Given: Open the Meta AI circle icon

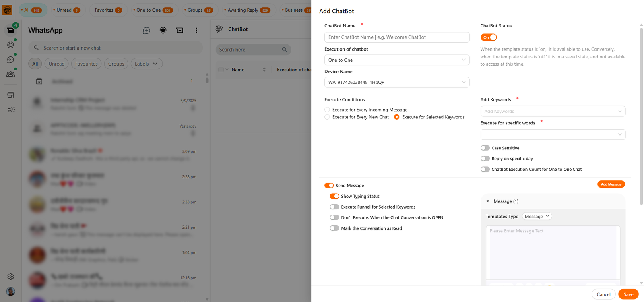Looking at the screenshot, I should coord(163,31).
